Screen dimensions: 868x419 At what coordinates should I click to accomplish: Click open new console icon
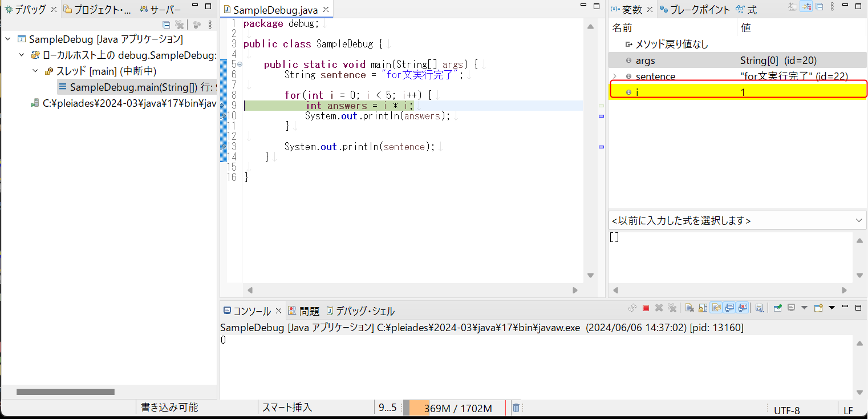click(818, 308)
